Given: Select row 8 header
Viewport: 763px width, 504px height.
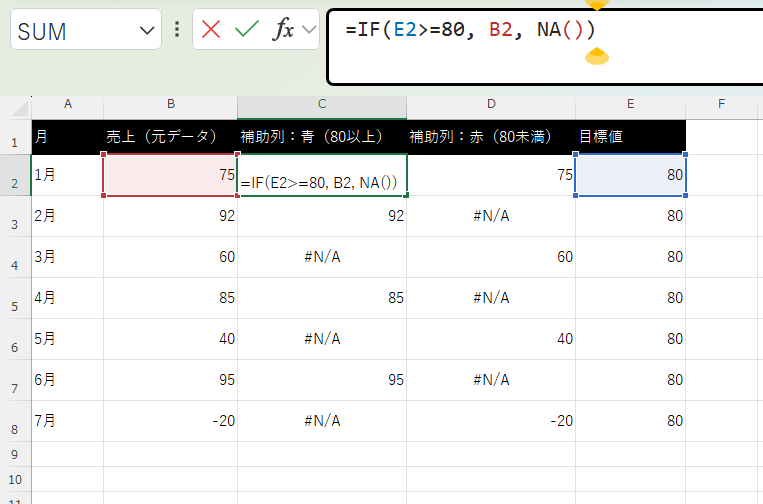Looking at the screenshot, I should pyautogui.click(x=15, y=421).
